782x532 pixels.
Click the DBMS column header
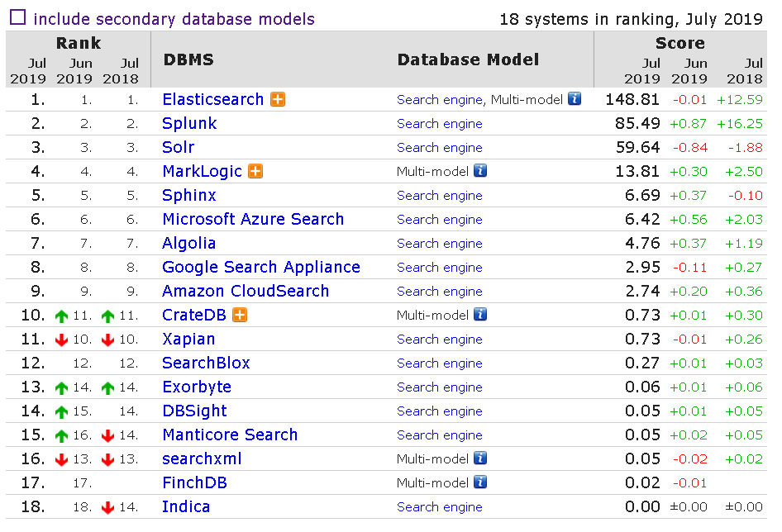pos(188,59)
